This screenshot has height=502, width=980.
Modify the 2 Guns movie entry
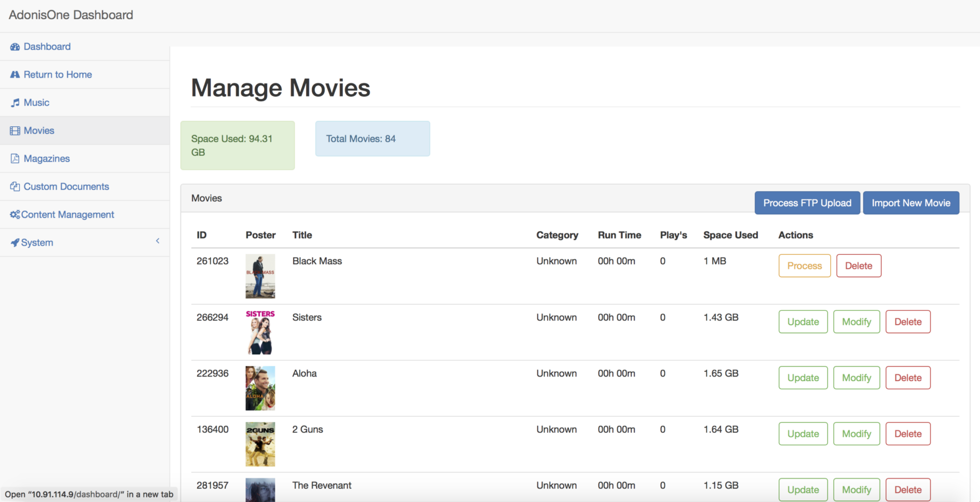pyautogui.click(x=857, y=434)
